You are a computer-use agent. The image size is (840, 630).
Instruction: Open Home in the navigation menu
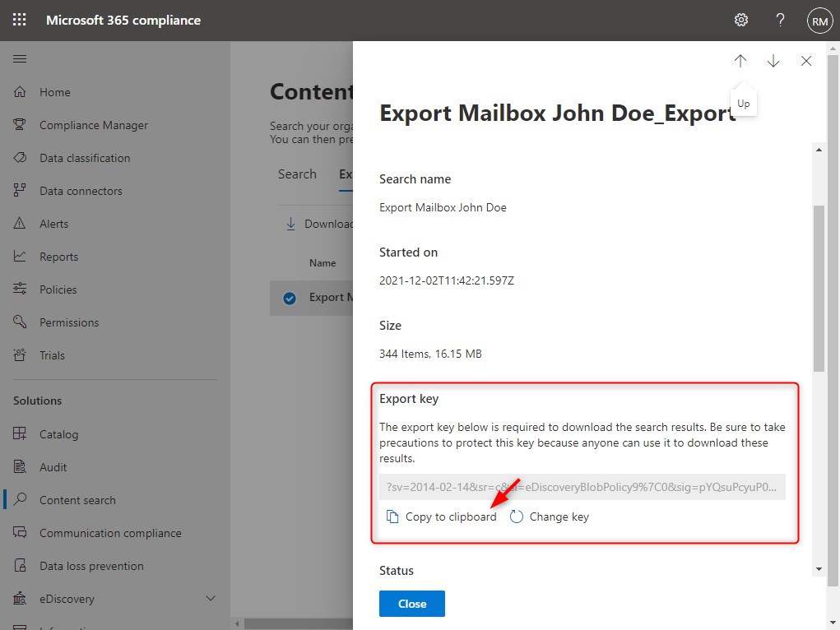[54, 92]
